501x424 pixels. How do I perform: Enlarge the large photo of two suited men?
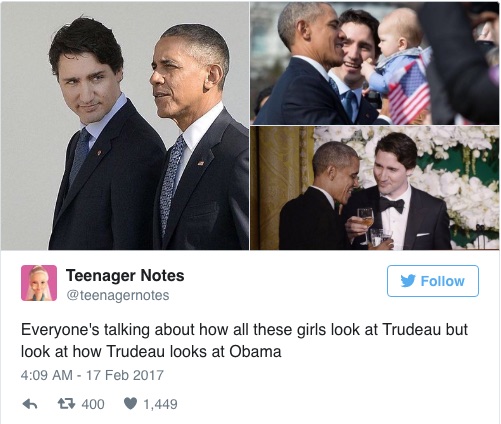point(125,126)
